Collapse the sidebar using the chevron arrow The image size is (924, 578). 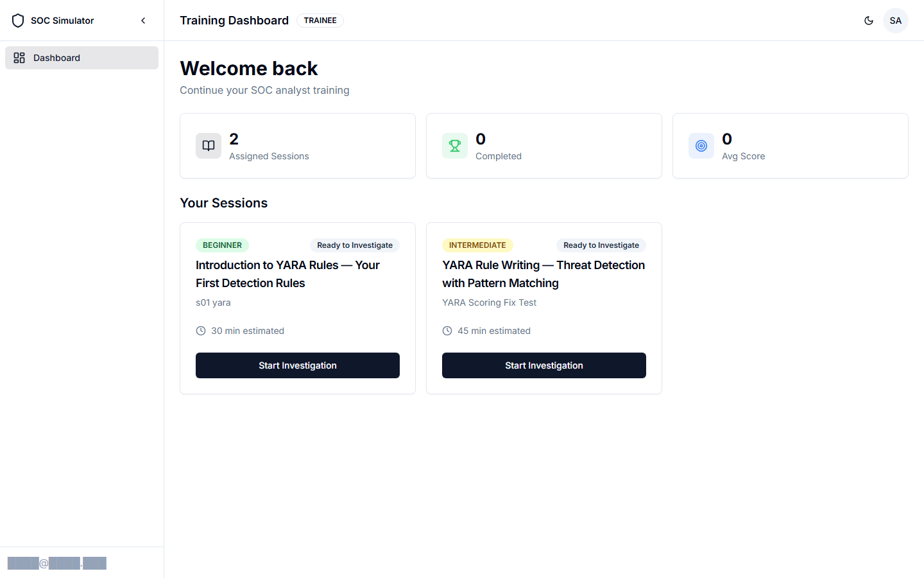(x=143, y=20)
